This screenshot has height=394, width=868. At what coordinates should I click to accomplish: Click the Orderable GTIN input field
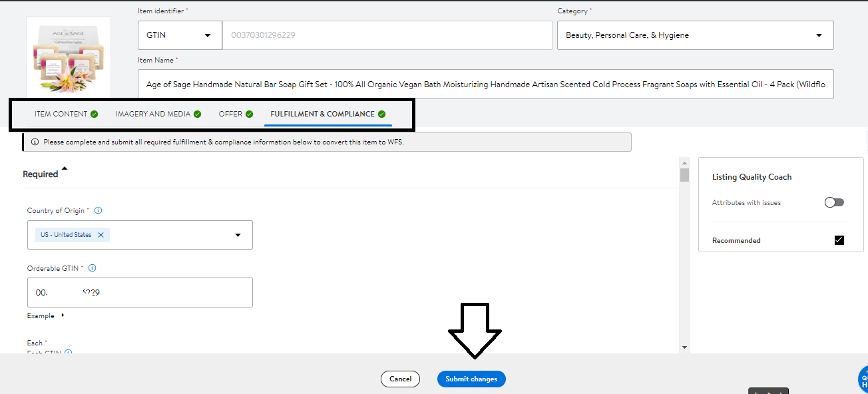[140, 292]
